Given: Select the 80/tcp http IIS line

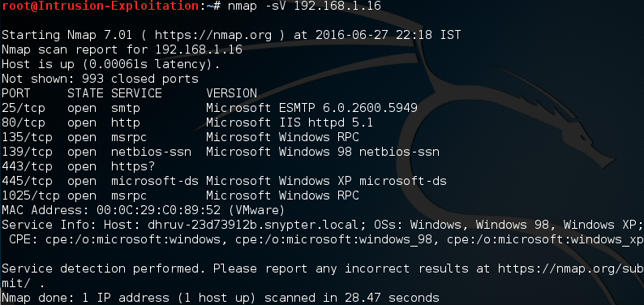Looking at the screenshot, I should 187,122.
